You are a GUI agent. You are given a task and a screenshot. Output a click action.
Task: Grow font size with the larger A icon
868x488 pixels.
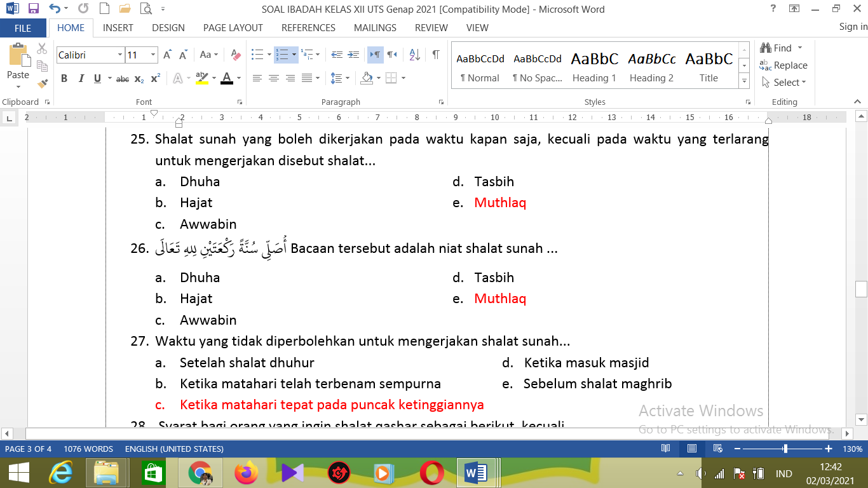(x=167, y=55)
